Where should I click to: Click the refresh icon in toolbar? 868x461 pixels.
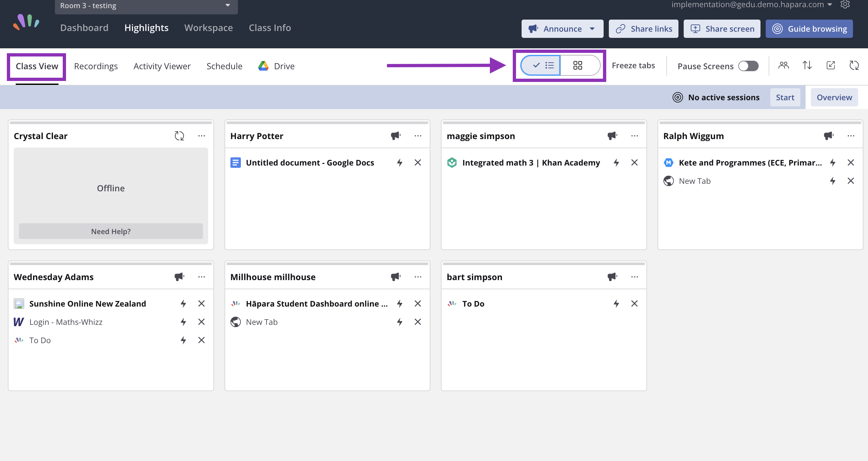pos(854,65)
